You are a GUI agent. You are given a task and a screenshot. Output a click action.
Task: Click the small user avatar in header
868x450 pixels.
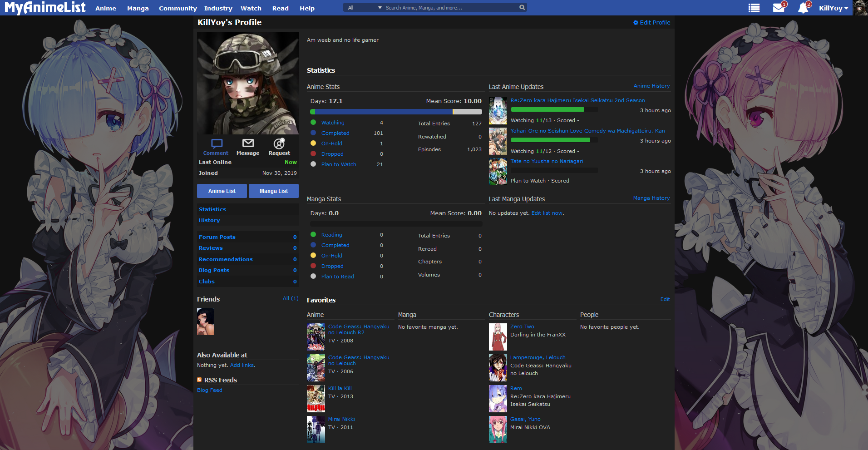(860, 8)
